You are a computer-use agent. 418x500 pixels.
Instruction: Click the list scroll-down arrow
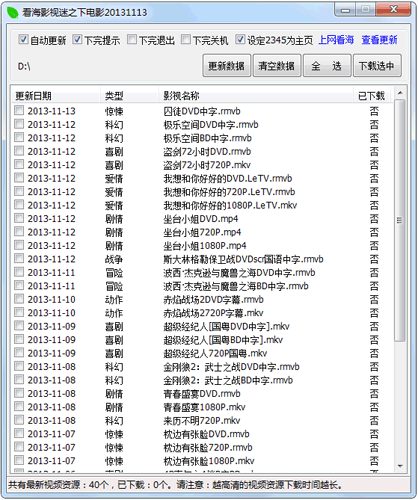tap(400, 466)
